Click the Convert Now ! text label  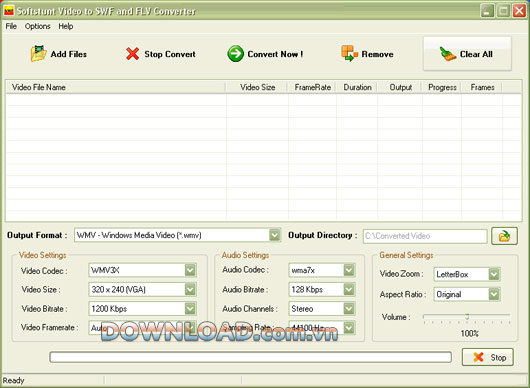coord(275,54)
